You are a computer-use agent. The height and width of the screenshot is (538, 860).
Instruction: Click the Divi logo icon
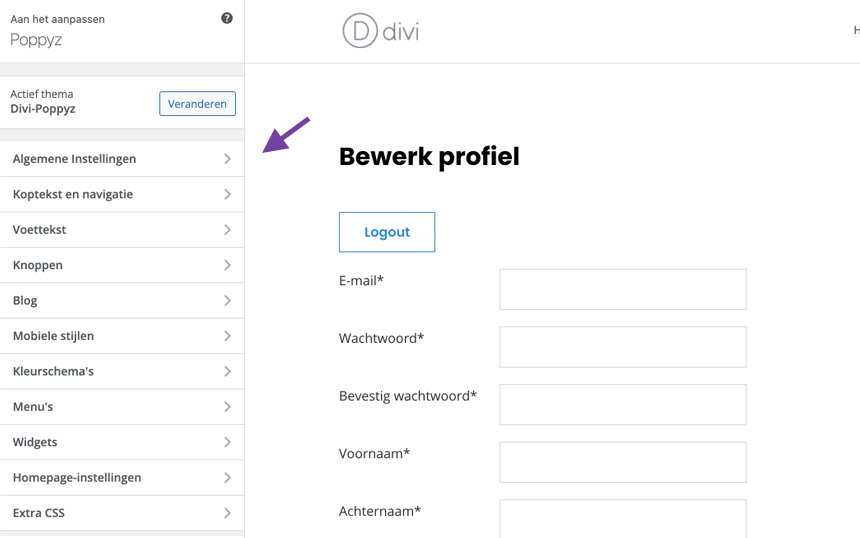pos(360,31)
